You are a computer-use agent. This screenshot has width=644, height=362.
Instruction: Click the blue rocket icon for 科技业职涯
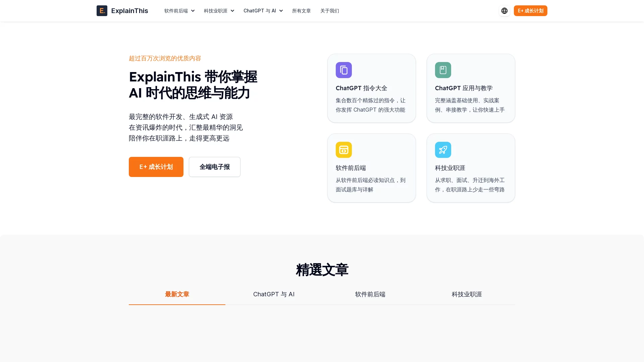tap(443, 150)
